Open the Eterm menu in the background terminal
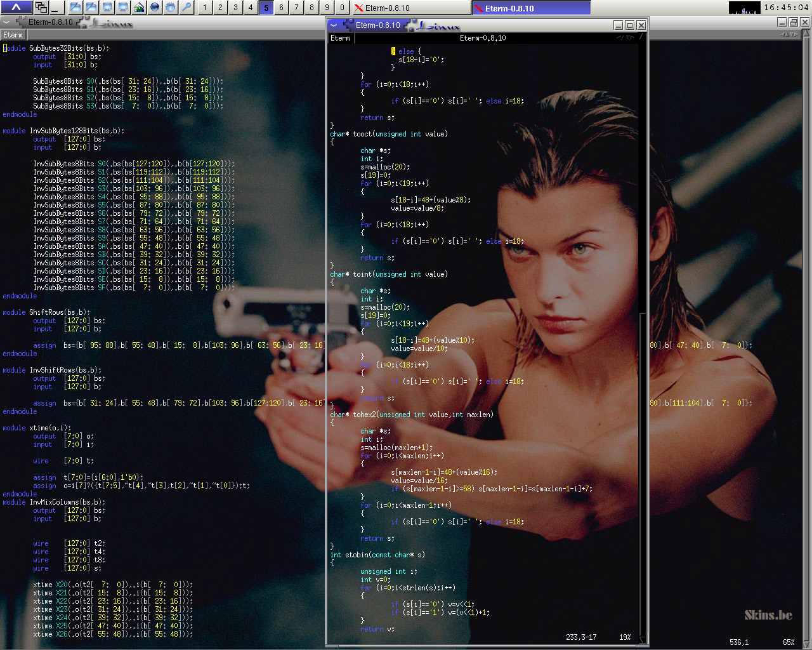The image size is (812, 650). click(13, 35)
